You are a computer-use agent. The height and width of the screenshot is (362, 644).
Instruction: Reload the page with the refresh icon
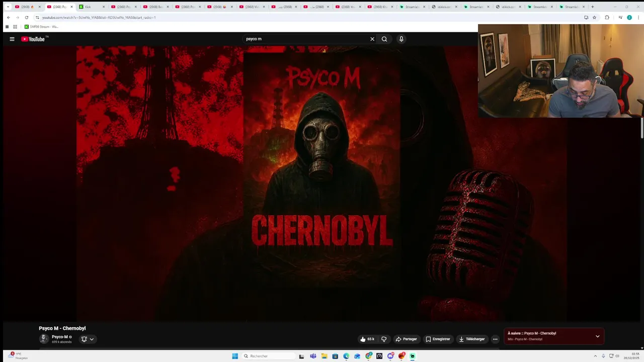click(27, 18)
